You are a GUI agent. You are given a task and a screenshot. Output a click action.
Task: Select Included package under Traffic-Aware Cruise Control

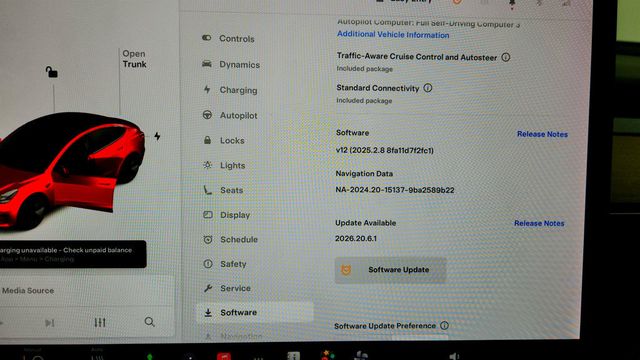click(x=364, y=69)
